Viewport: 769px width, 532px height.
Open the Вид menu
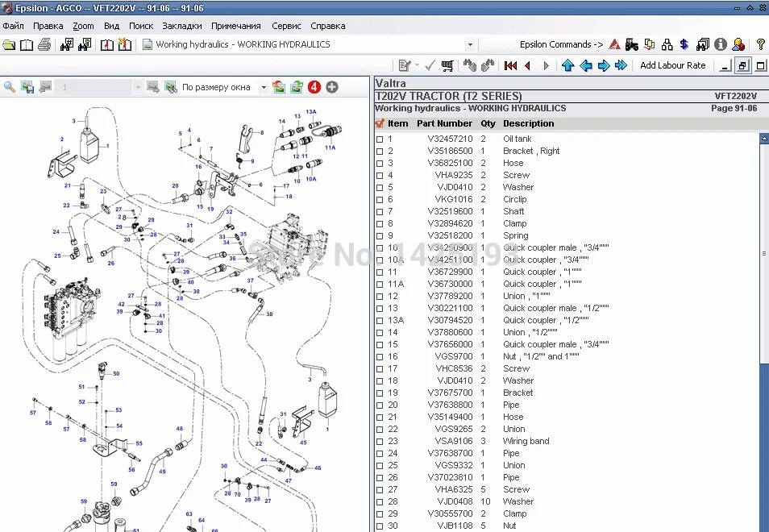(111, 26)
